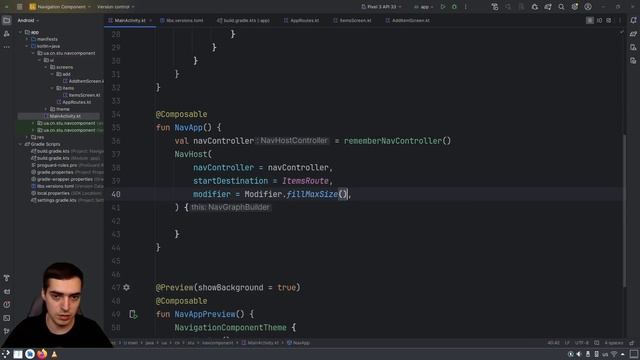Image resolution: width=640 pixels, height=360 pixels.
Task: Open VLC cone icon in taskbar
Action: tap(54, 354)
